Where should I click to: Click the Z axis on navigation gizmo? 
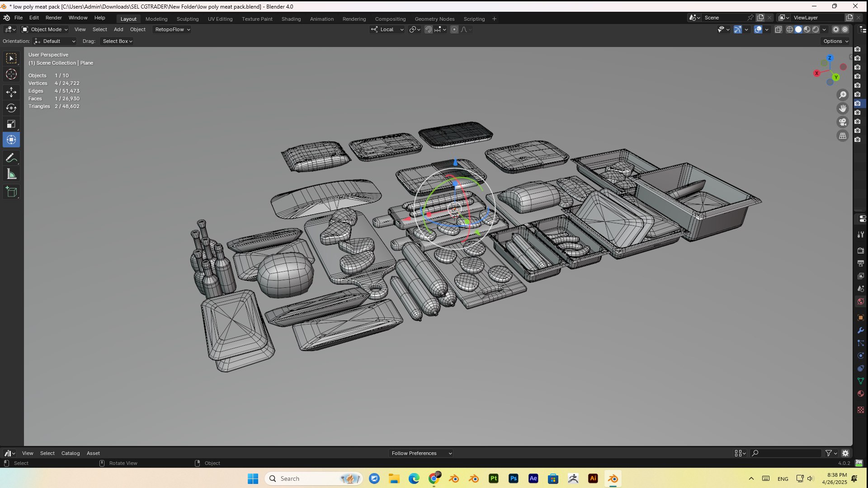coord(830,58)
